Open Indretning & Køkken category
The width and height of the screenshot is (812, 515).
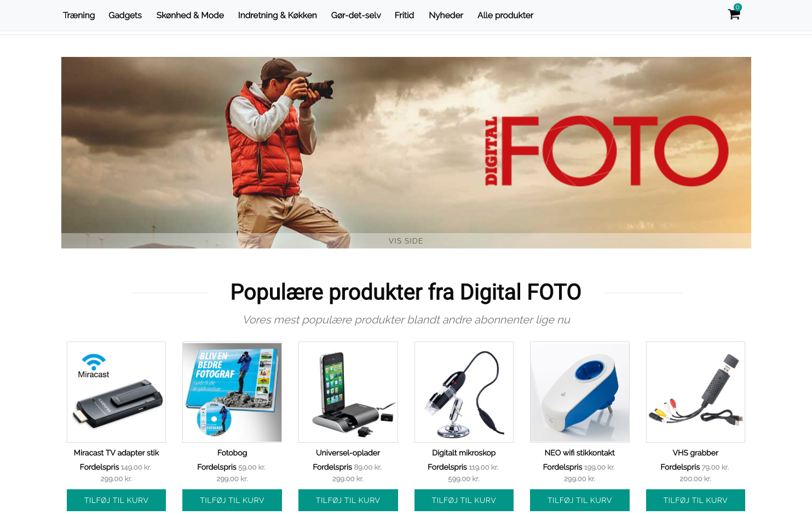click(278, 15)
